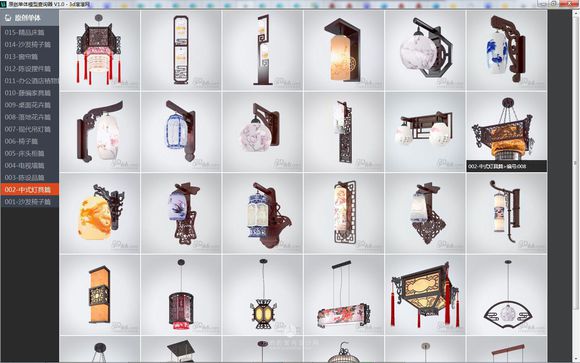Choose the blue-and-white porcelain wall lamp model

click(507, 50)
